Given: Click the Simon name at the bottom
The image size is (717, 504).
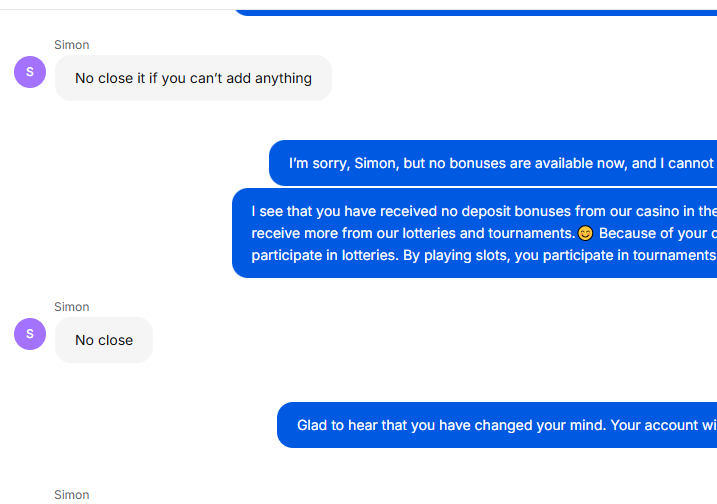Looking at the screenshot, I should tap(72, 494).
